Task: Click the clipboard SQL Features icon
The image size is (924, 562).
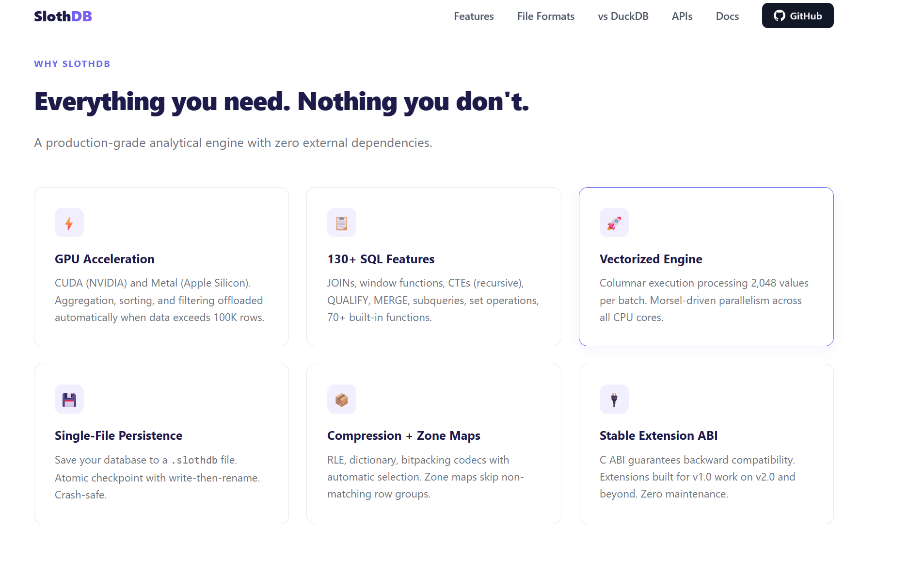Action: [342, 223]
